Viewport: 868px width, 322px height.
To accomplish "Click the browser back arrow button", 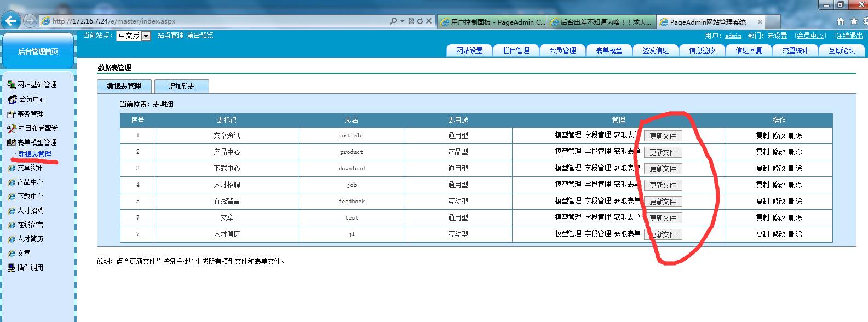I will [11, 21].
